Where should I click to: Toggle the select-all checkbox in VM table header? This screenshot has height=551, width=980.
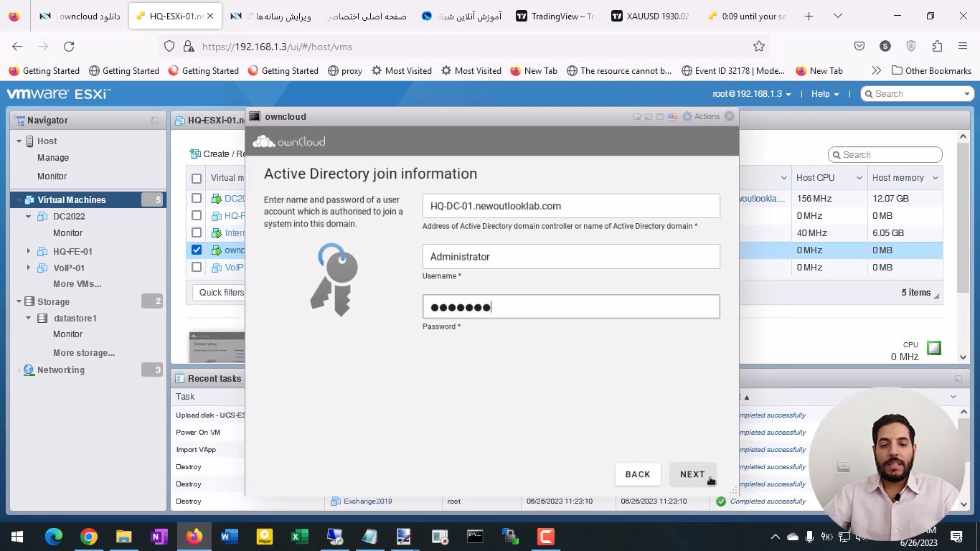tap(197, 179)
